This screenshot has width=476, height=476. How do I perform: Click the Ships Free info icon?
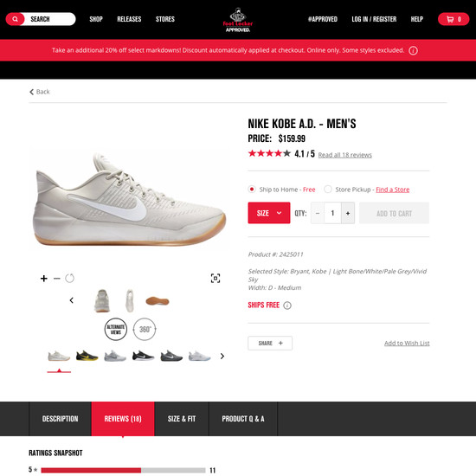[x=287, y=306]
